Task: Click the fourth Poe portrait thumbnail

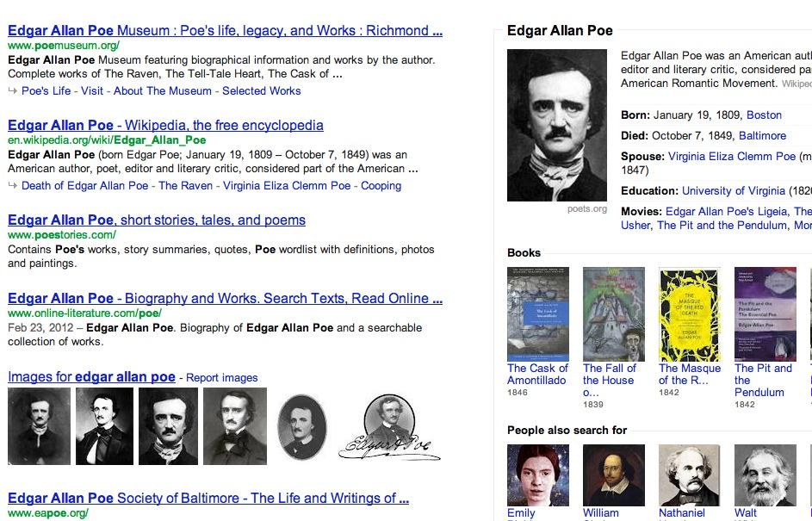Action: click(235, 426)
